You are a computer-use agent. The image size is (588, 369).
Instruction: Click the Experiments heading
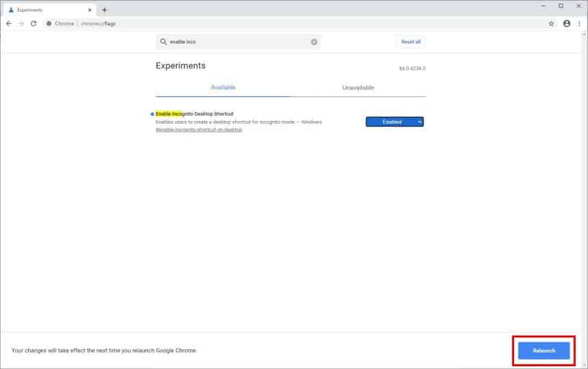coord(181,66)
